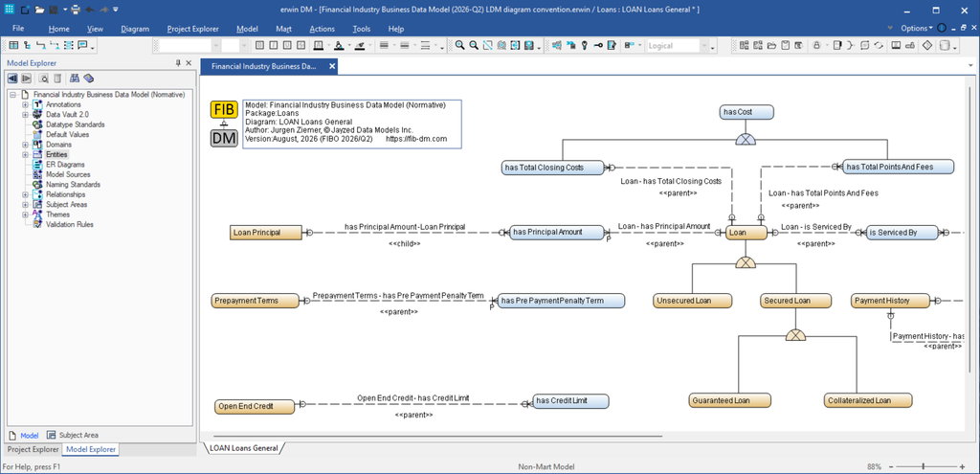This screenshot has width=980, height=474.
Task: Click the zoom slider handle in status bar
Action: 923,466
